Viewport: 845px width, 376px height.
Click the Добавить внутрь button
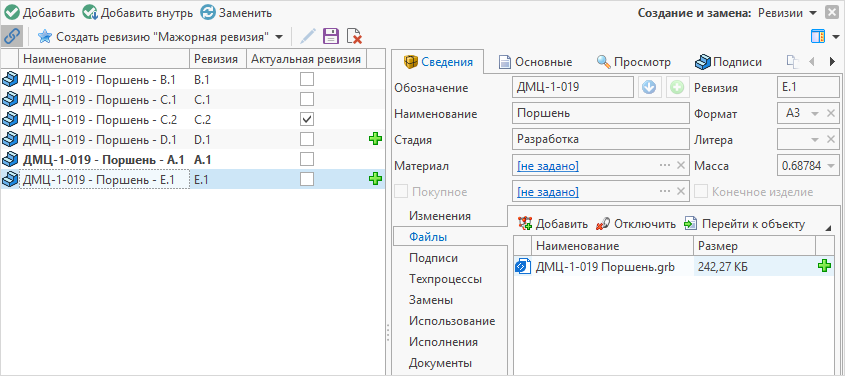(x=138, y=12)
